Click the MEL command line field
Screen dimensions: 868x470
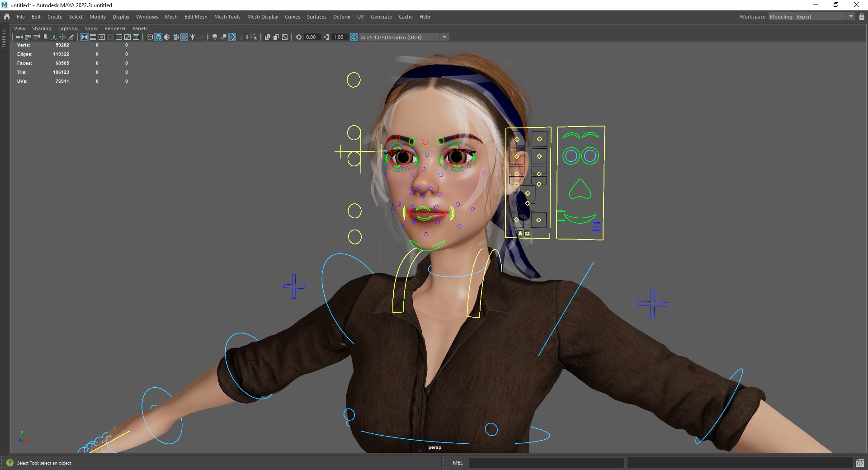click(x=546, y=463)
